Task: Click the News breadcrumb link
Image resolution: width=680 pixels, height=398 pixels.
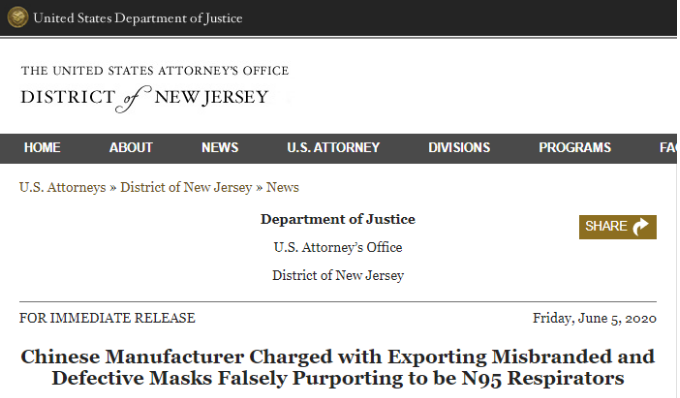Action: tap(282, 187)
